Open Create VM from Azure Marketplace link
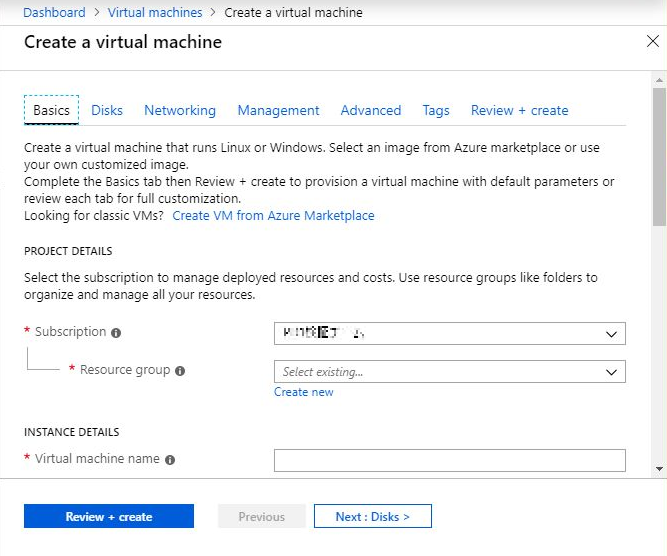The width and height of the screenshot is (667, 556). pos(273,216)
